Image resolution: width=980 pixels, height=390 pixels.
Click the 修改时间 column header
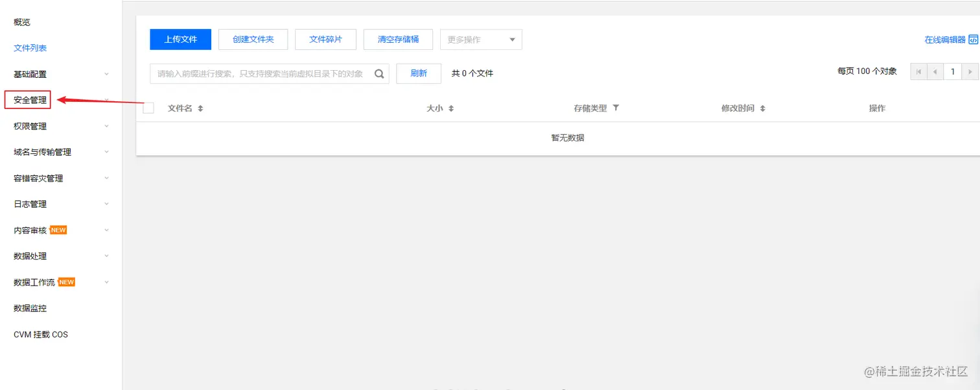coord(738,108)
